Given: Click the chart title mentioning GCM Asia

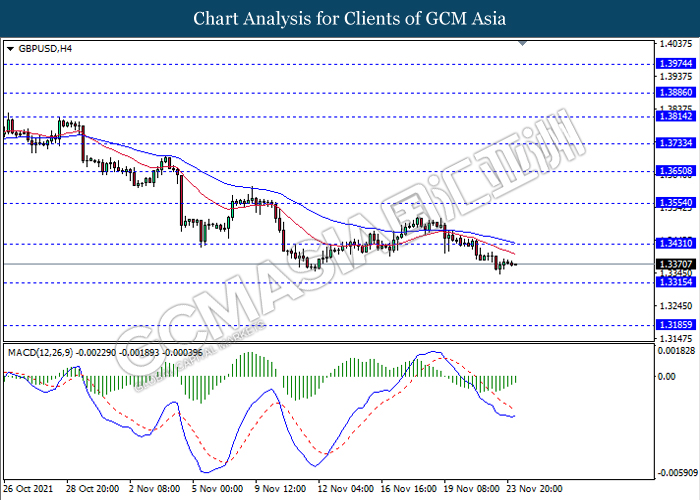Looking at the screenshot, I should [x=349, y=18].
